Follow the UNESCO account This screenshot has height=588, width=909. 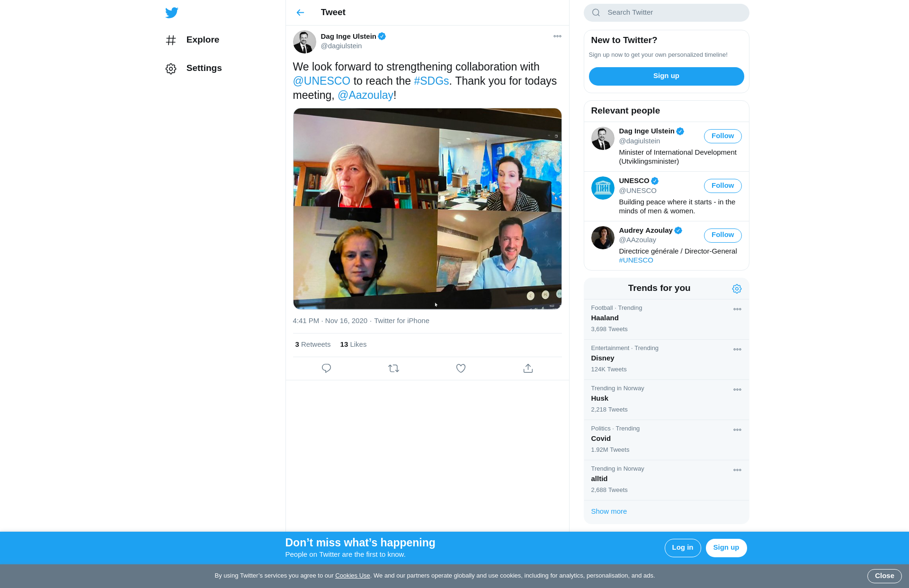(722, 186)
